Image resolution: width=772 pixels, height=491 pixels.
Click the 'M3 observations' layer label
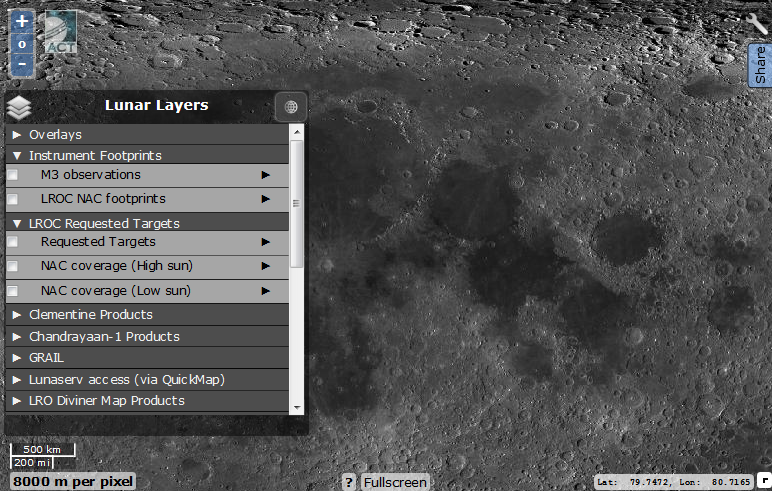tap(91, 174)
